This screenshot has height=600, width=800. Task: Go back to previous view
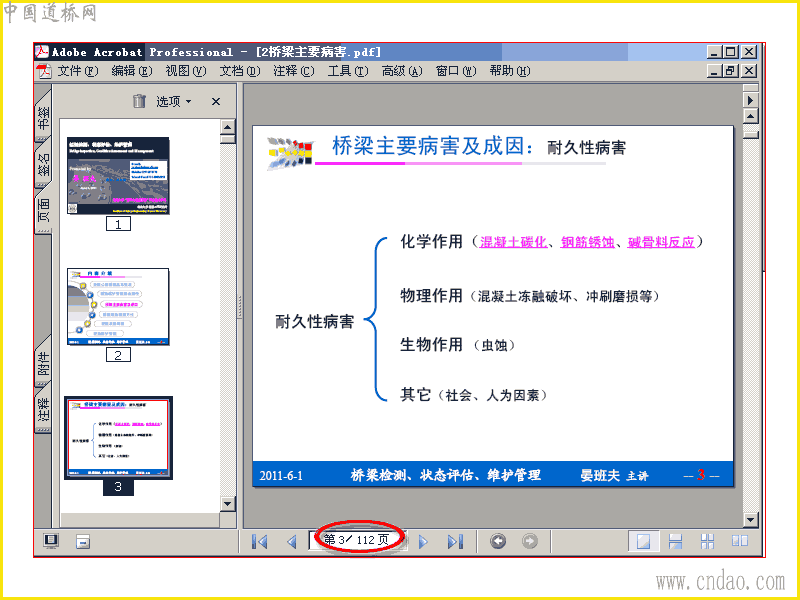coord(498,541)
